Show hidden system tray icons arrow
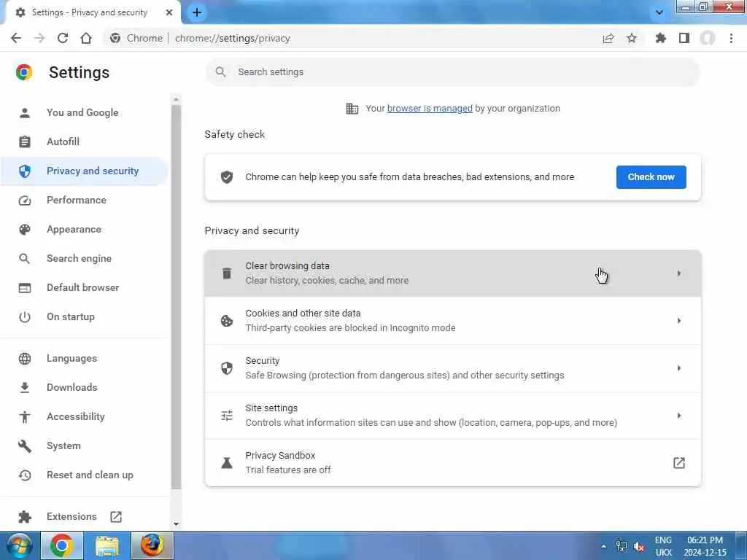Screen dimensions: 747x560 click(603, 546)
